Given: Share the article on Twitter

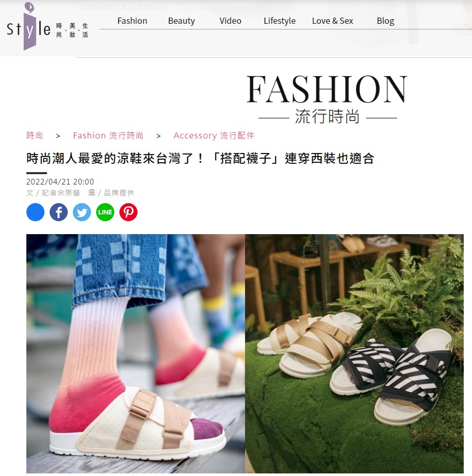Looking at the screenshot, I should tap(82, 212).
